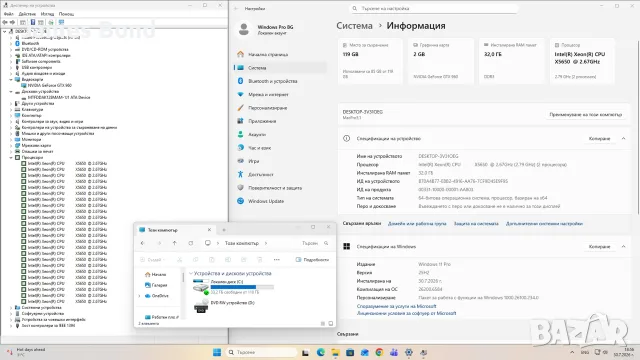The width and height of the screenshot is (640, 360).
Task: Select the Този компютър tab in File Explorer
Action: pos(175,230)
